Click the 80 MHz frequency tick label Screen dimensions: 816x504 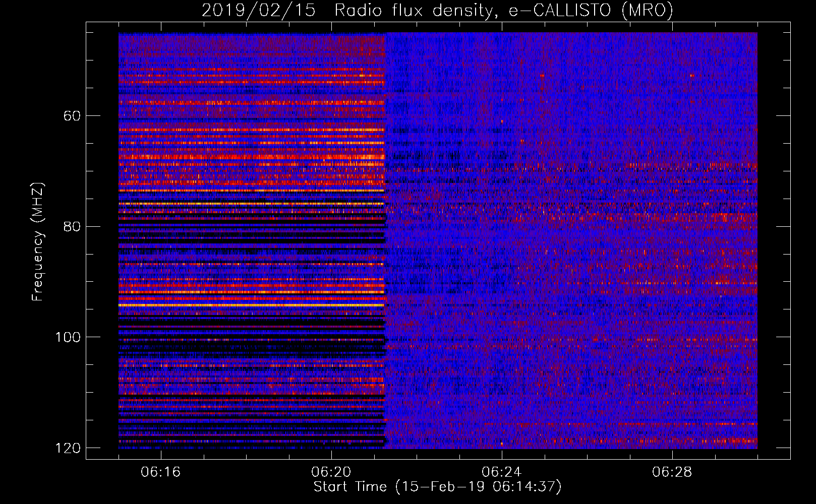(72, 226)
